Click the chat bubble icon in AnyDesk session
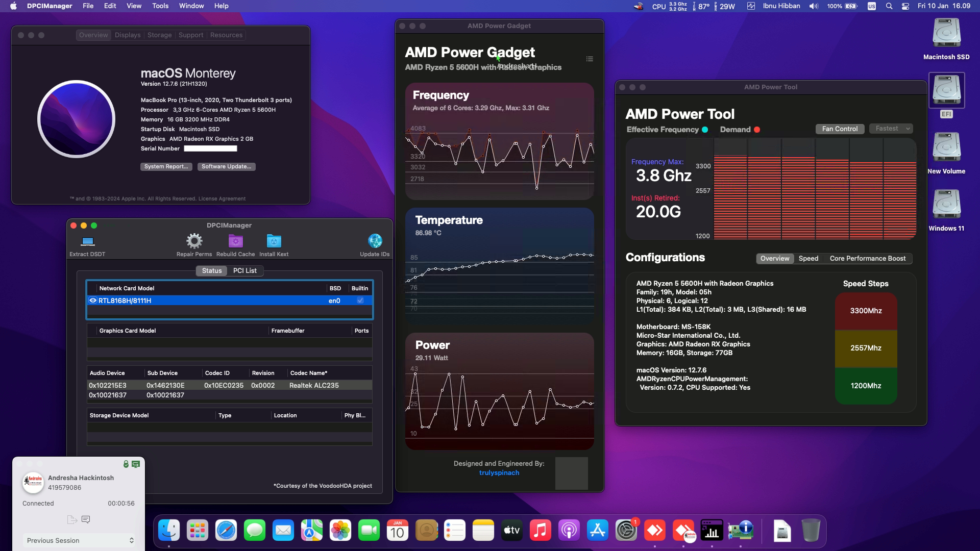 [x=86, y=519]
